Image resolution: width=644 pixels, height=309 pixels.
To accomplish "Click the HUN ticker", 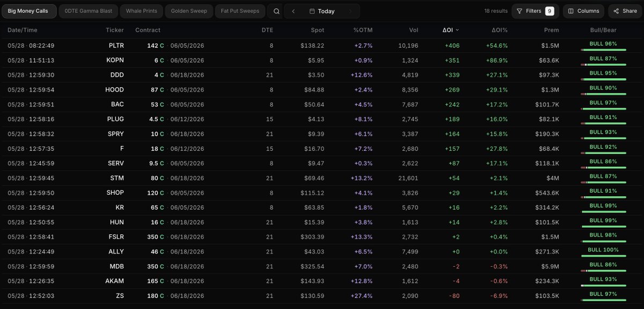I will point(117,222).
